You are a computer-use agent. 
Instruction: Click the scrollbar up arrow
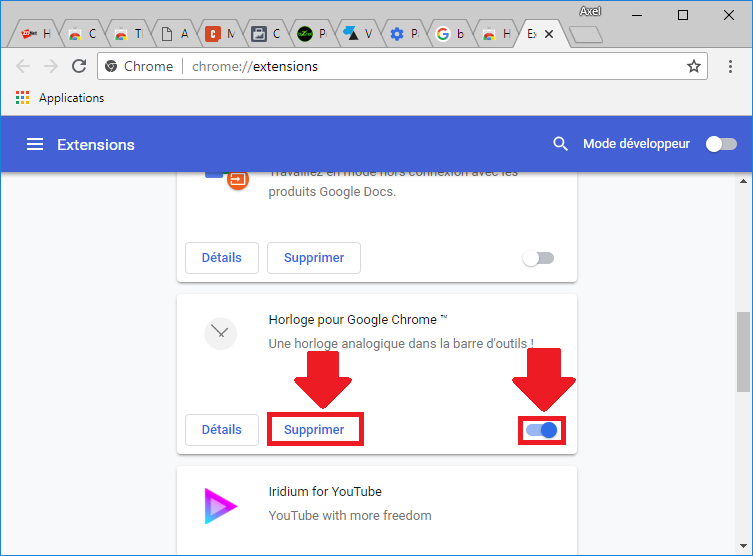[743, 181]
